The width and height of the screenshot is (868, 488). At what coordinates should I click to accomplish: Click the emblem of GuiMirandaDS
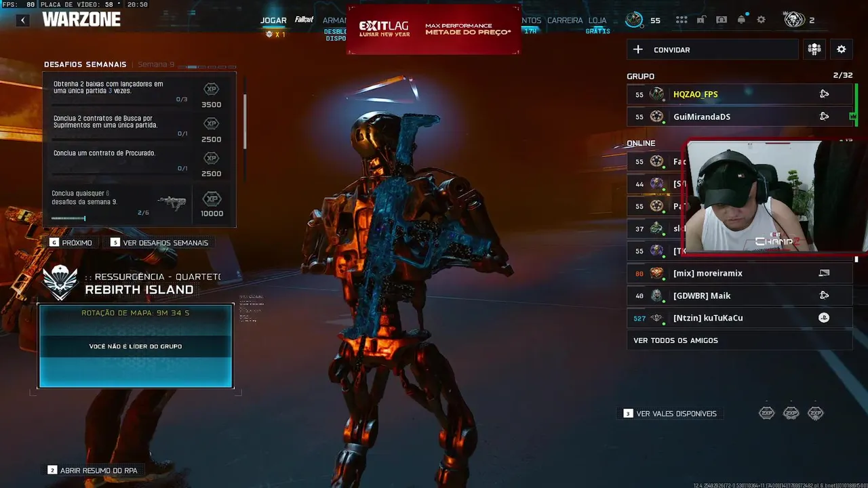click(656, 117)
